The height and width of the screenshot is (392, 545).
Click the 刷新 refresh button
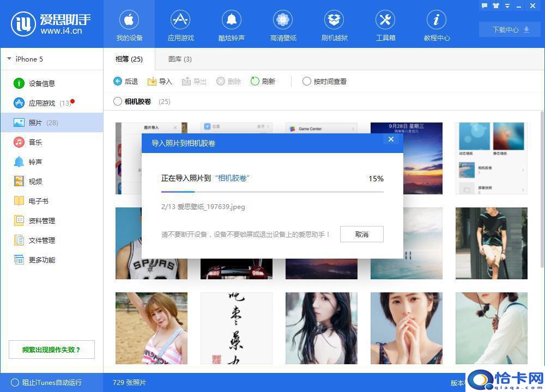click(x=263, y=81)
